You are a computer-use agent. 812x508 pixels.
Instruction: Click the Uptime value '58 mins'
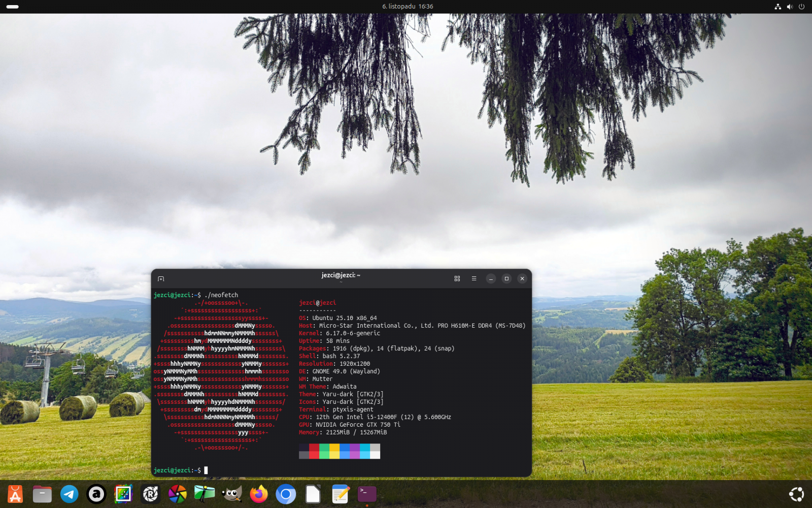coord(338,341)
